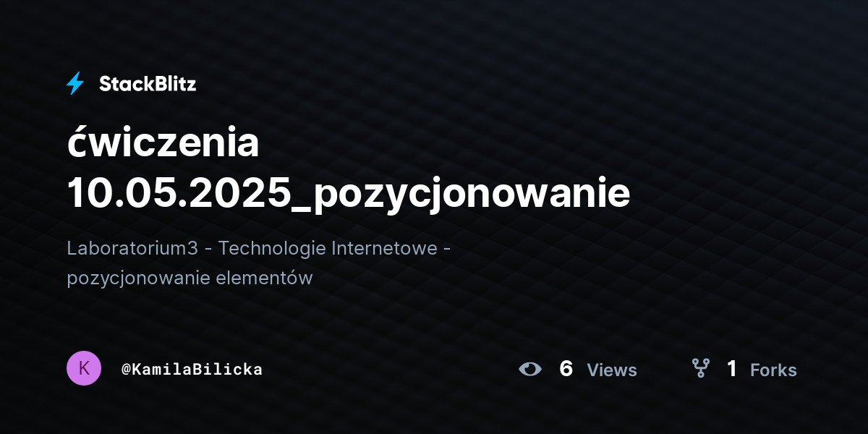Viewport: 868px width, 434px height.
Task: Select pozycjonowanie in the gray description line
Action: (139, 278)
